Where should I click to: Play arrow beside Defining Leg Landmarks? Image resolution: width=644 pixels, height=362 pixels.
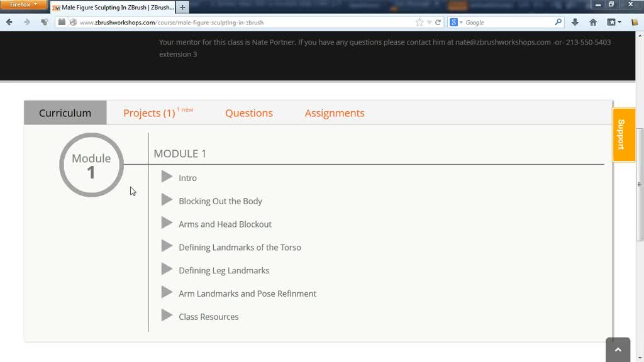167,269
